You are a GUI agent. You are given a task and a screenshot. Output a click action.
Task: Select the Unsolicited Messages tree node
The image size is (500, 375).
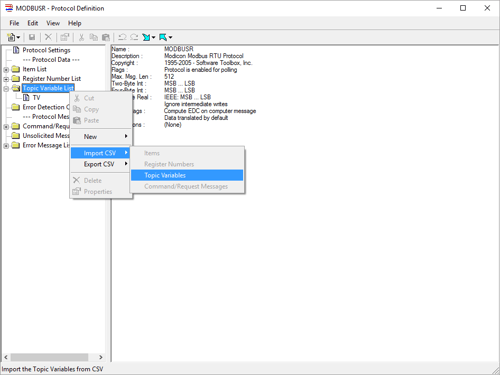pyautogui.click(x=46, y=135)
